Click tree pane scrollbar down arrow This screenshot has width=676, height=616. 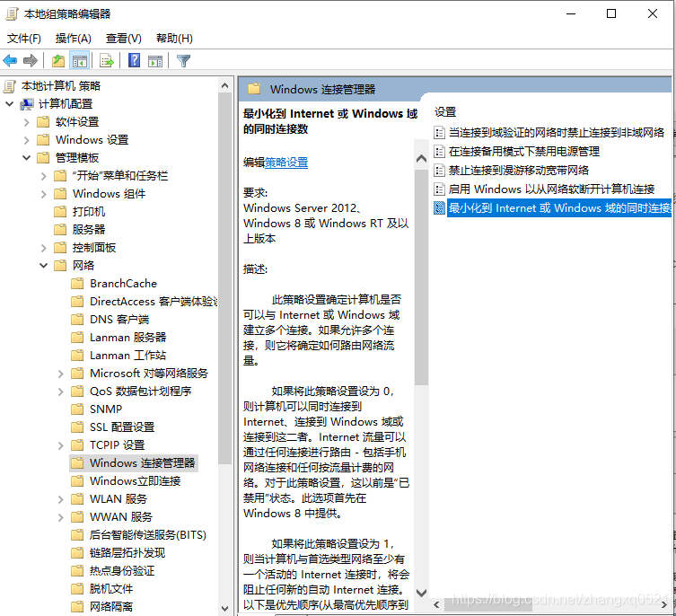224,608
